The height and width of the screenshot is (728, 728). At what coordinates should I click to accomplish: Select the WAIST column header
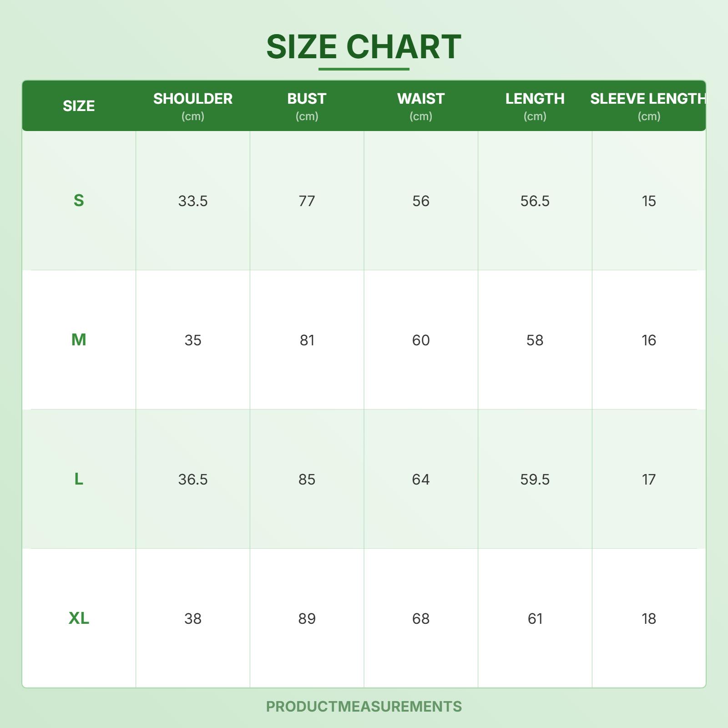coord(421,99)
